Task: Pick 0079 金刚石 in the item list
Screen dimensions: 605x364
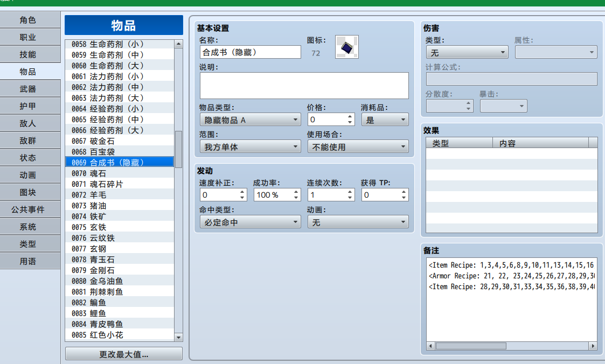Action: click(x=120, y=270)
